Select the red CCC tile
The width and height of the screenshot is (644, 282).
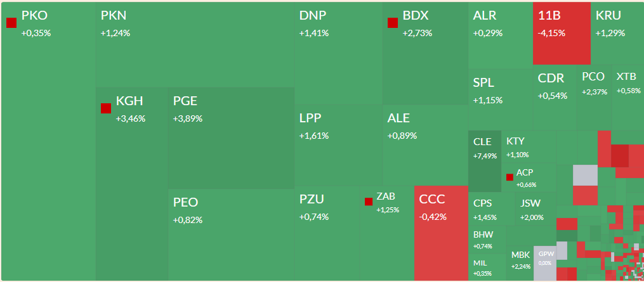[x=441, y=233]
